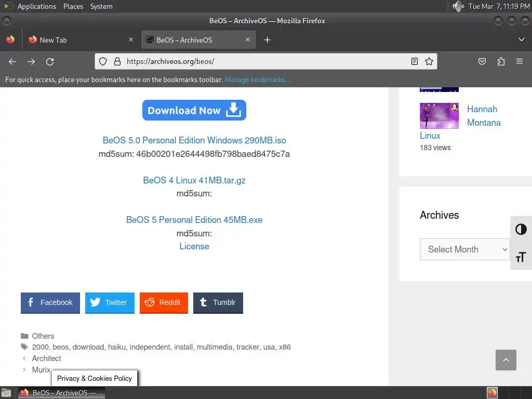Open the Applications menu
The image size is (532, 399).
(37, 6)
